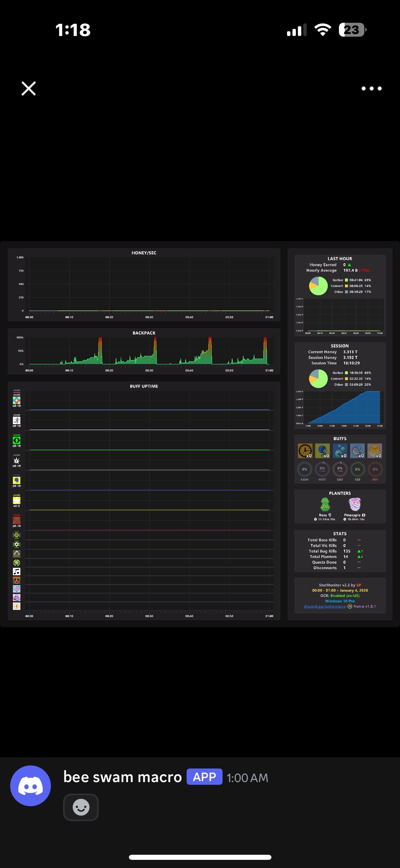Tap the green Rose planter icon

tap(325, 505)
